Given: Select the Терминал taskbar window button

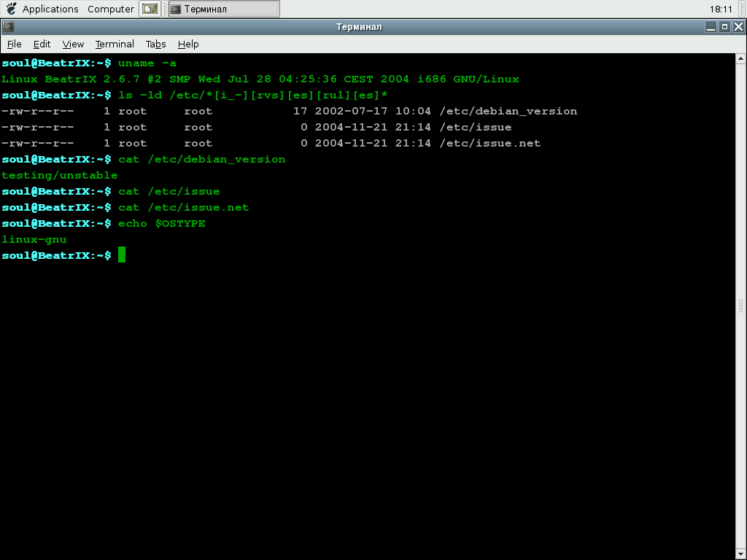Looking at the screenshot, I should tap(224, 9).
